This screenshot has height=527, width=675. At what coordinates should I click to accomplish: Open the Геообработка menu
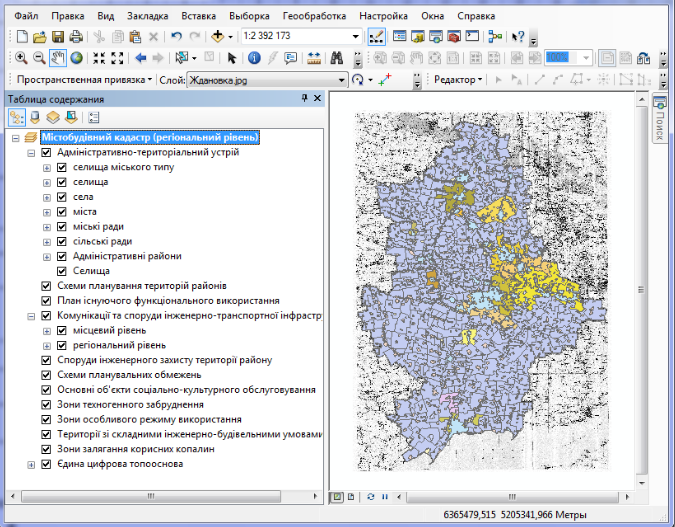(x=313, y=16)
